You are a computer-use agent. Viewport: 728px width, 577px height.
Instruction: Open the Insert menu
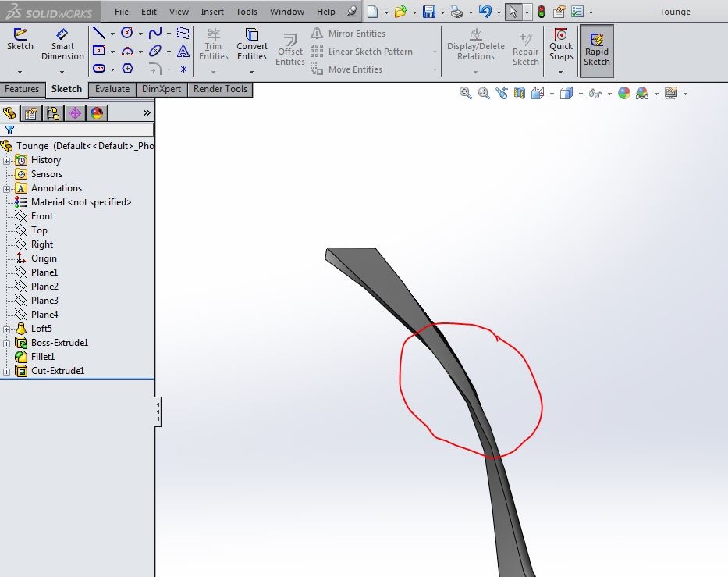212,12
